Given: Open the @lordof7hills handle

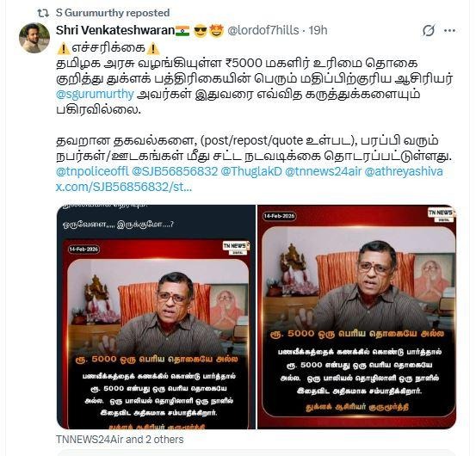Looking at the screenshot, I should [263, 30].
